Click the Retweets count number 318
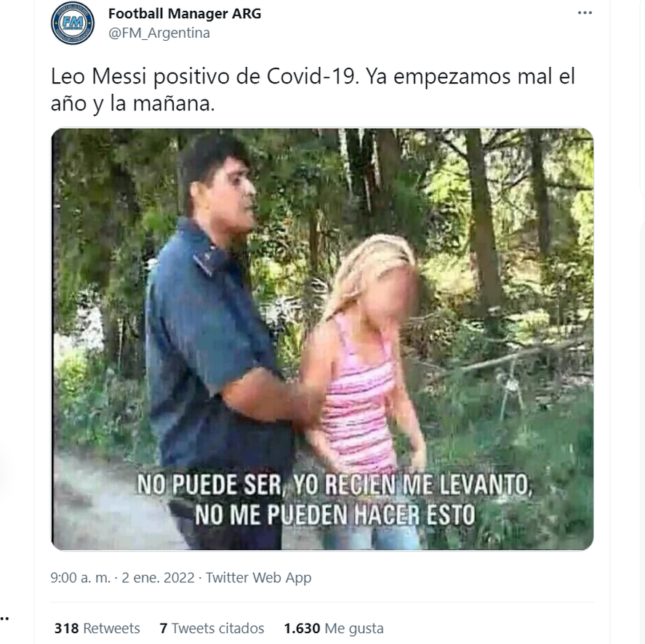 [x=66, y=628]
